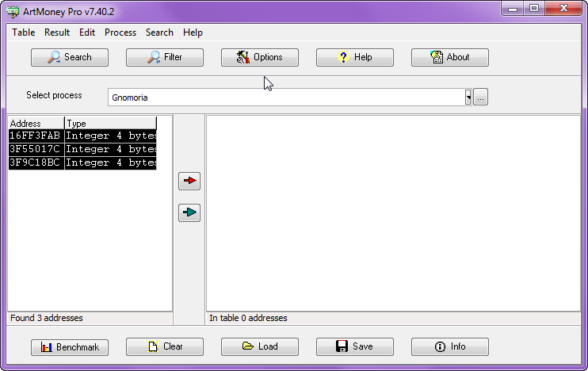The height and width of the screenshot is (371, 588).
Task: Close the ArtMoney window
Action: (563, 8)
